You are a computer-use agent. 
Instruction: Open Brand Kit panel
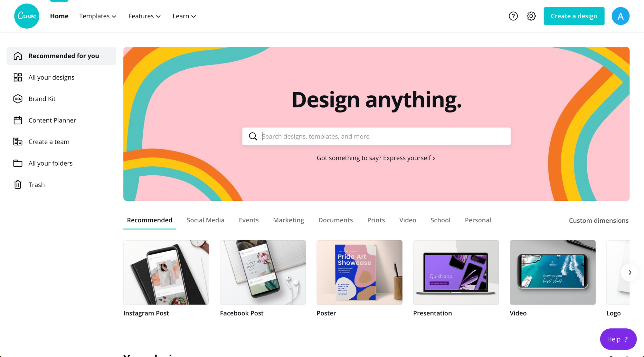[x=43, y=99]
